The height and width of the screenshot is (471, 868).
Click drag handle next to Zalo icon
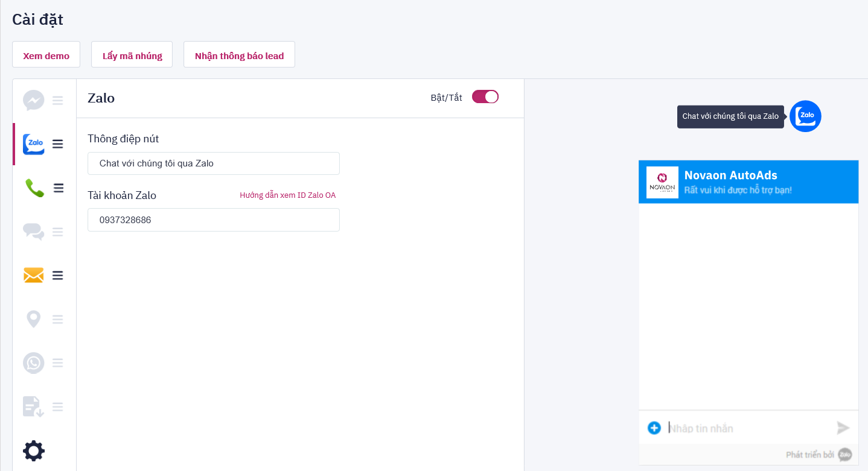point(58,144)
